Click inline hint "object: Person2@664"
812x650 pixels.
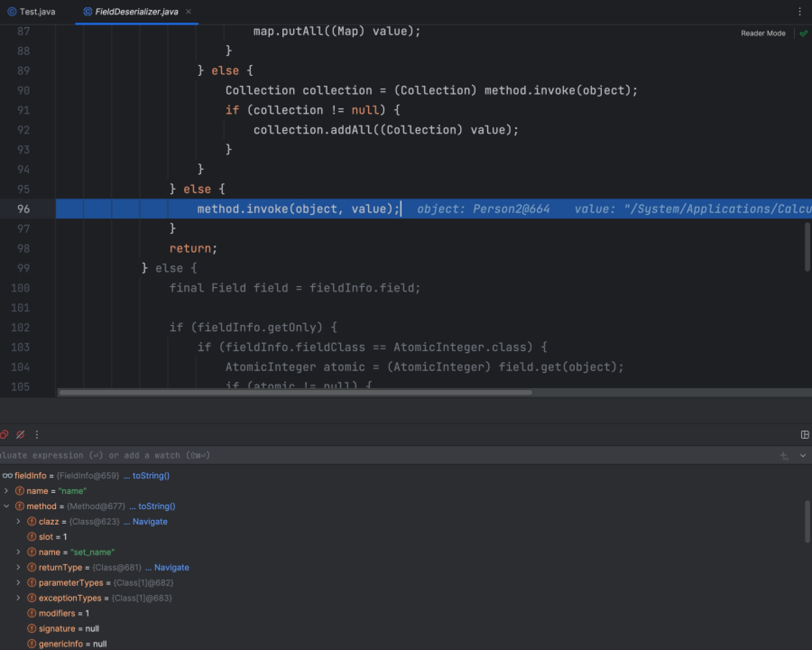483,209
